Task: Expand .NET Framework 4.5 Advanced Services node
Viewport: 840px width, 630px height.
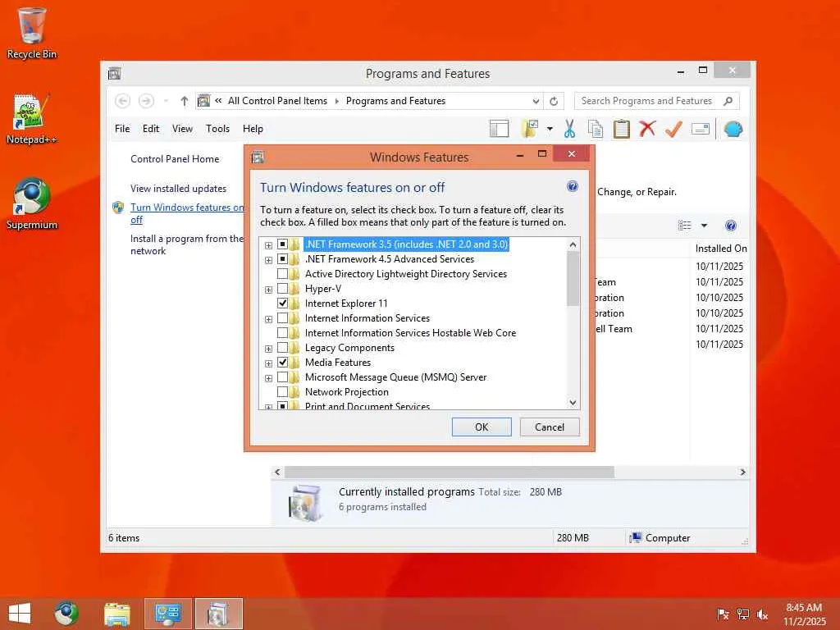Action: pyautogui.click(x=268, y=260)
